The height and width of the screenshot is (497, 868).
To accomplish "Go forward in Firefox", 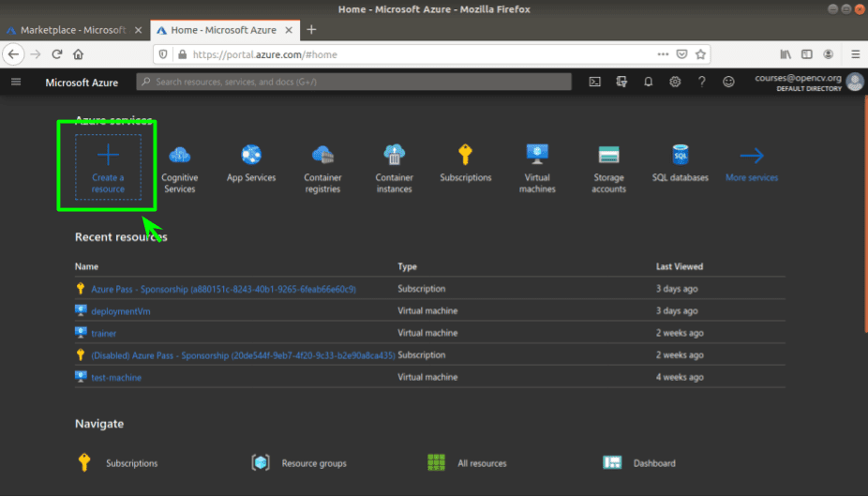I will tap(36, 54).
